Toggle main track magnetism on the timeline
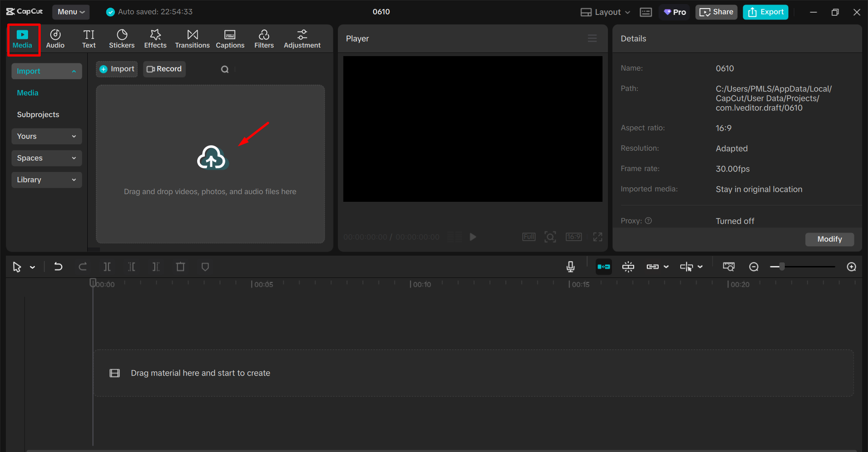The image size is (868, 452). pyautogui.click(x=604, y=266)
